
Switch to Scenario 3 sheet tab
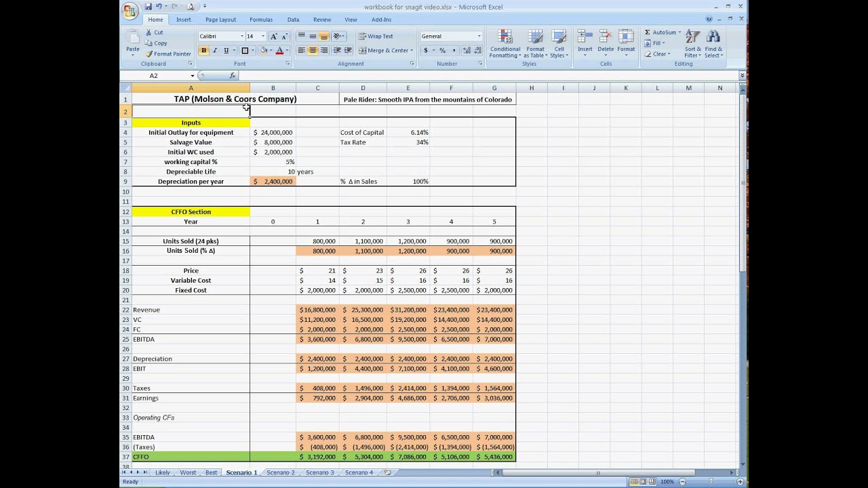(x=319, y=472)
